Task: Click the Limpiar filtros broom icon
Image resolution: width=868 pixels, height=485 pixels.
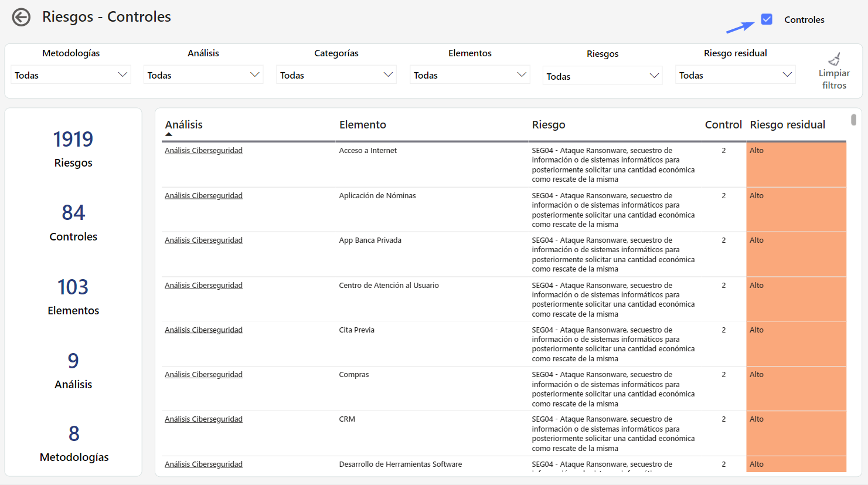Action: (834, 59)
